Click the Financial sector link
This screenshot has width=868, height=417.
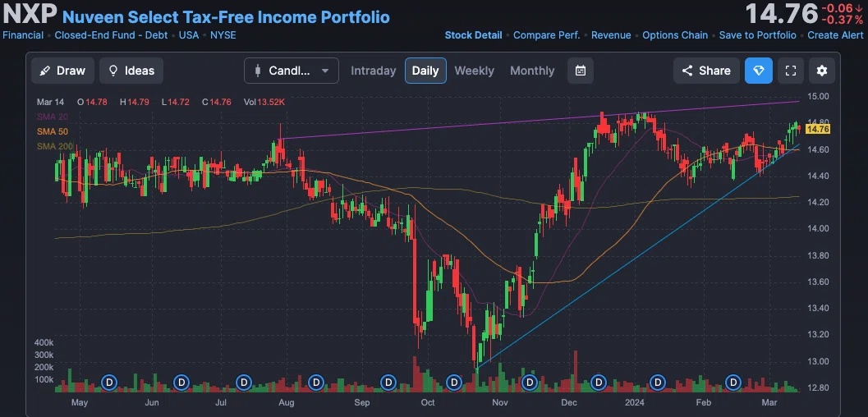(23, 35)
